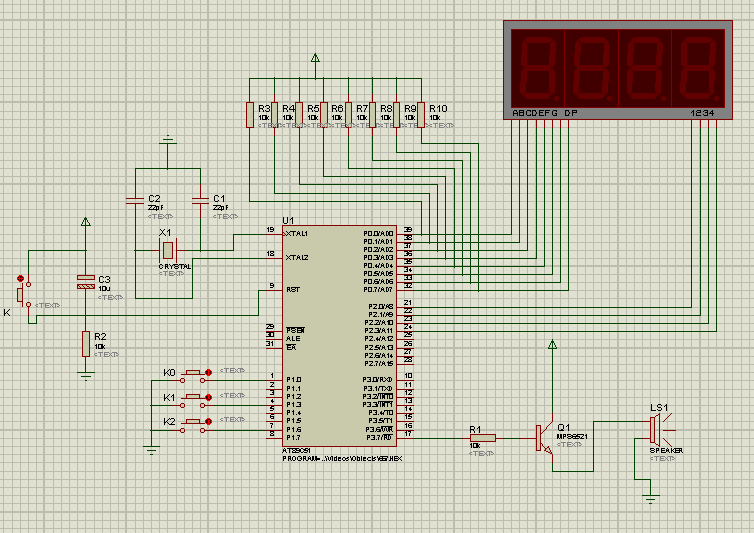Select resistor R5 in the pull-up array
Viewport: 754px width, 533px height.
299,114
